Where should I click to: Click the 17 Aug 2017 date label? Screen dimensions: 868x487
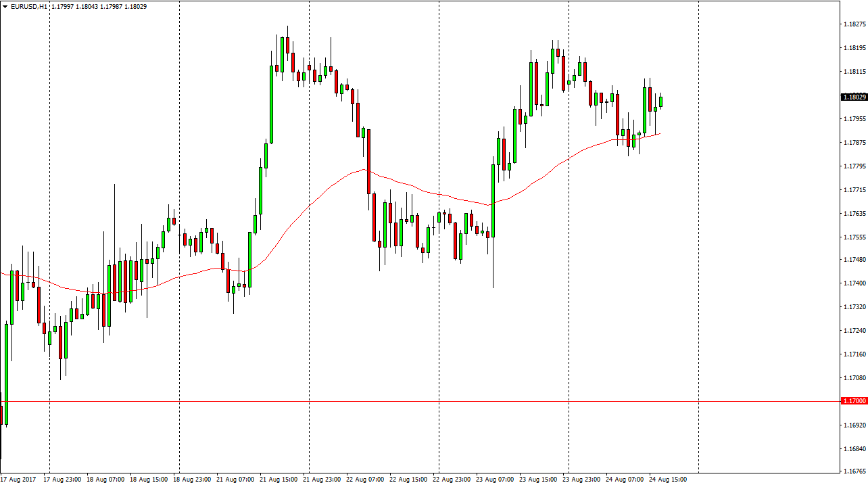click(18, 480)
